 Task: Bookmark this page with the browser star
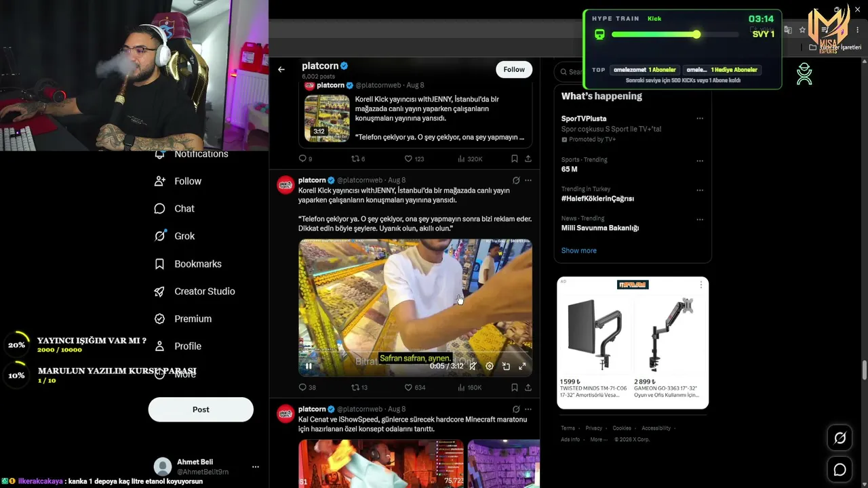[802, 30]
